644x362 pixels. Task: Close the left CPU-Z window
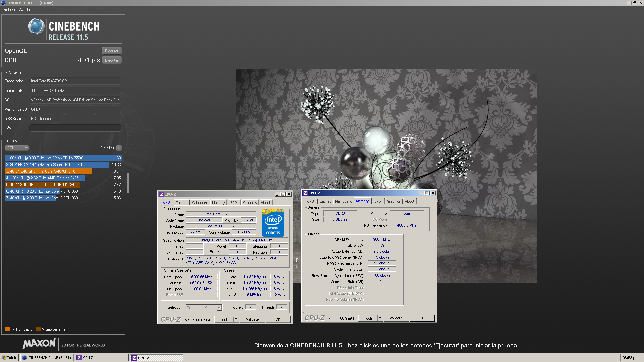click(x=289, y=194)
